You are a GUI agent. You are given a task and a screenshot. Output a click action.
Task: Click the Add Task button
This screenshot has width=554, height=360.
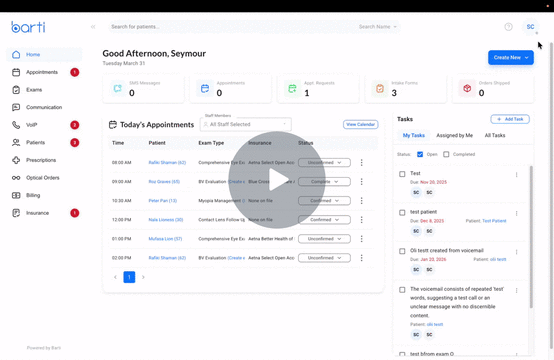pyautogui.click(x=510, y=119)
